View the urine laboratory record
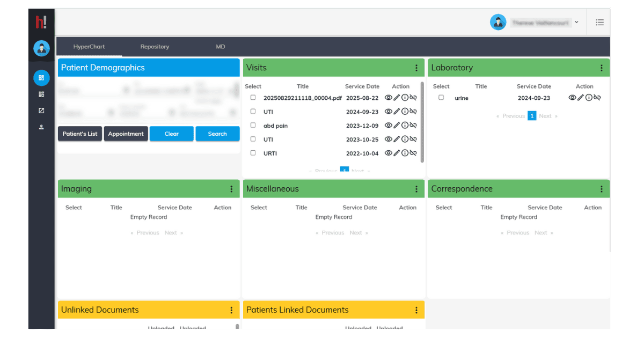Viewport: 644px width, 337px height. pyautogui.click(x=572, y=98)
